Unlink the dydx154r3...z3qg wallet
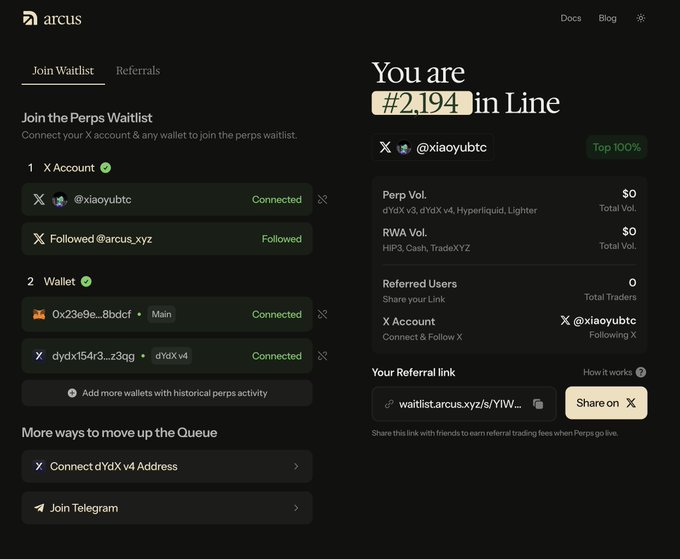Viewport: 680px width, 559px height. click(322, 356)
